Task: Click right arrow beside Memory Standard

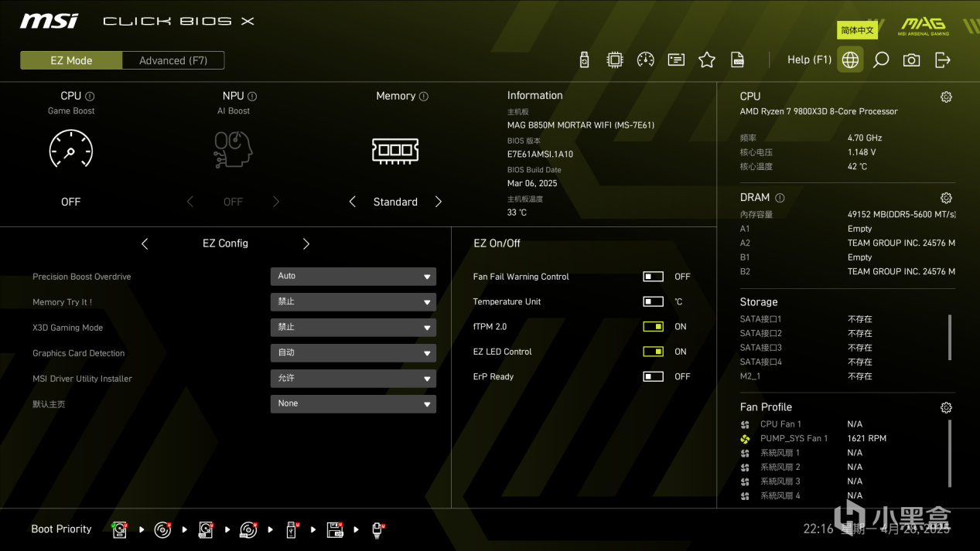Action: (439, 202)
